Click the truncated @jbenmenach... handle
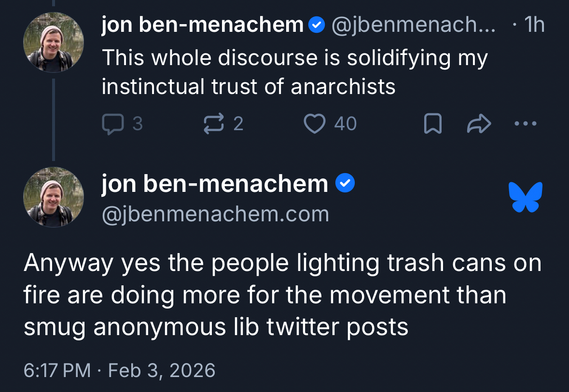This screenshot has width=569, height=392. 413,25
